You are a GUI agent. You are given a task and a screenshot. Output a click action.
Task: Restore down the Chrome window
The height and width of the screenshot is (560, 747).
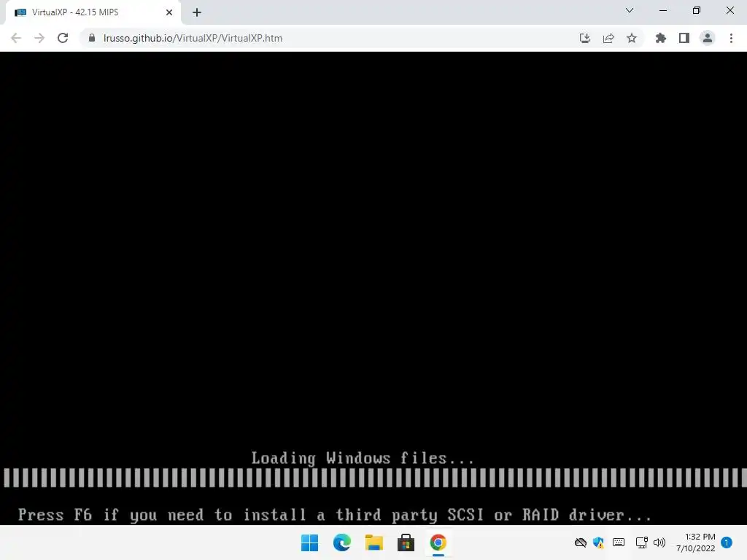[697, 10]
